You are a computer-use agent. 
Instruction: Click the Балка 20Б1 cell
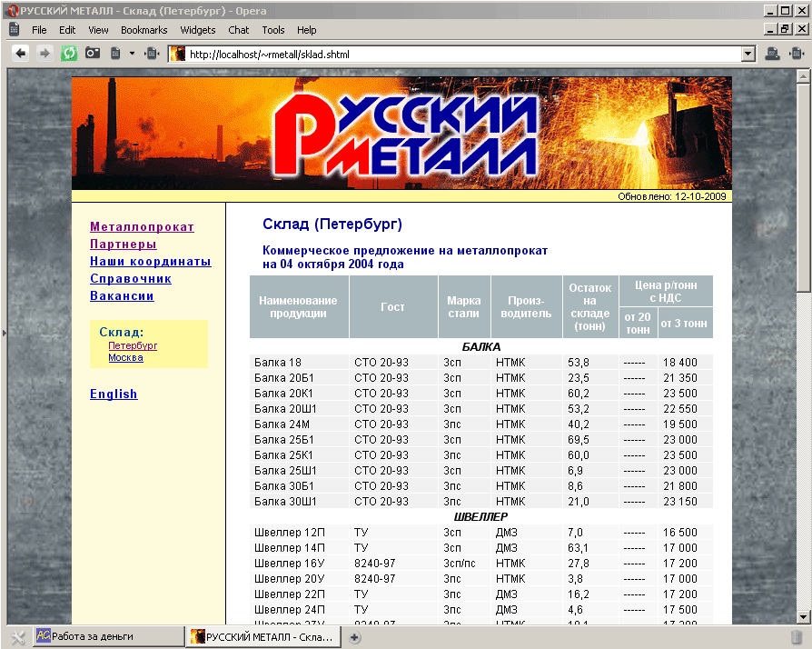point(299,378)
